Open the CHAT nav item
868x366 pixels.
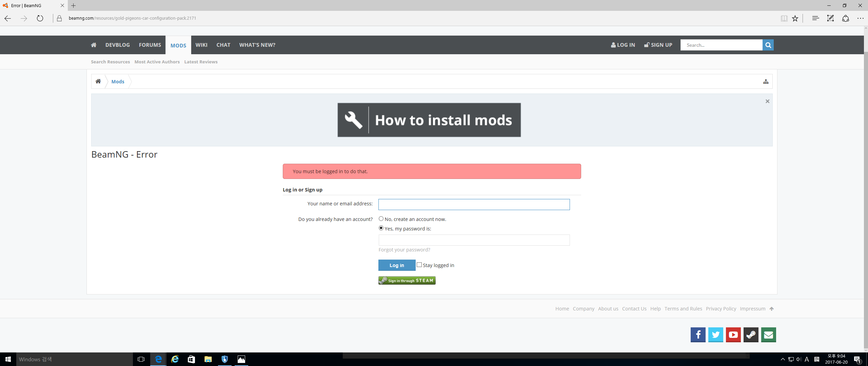point(223,45)
